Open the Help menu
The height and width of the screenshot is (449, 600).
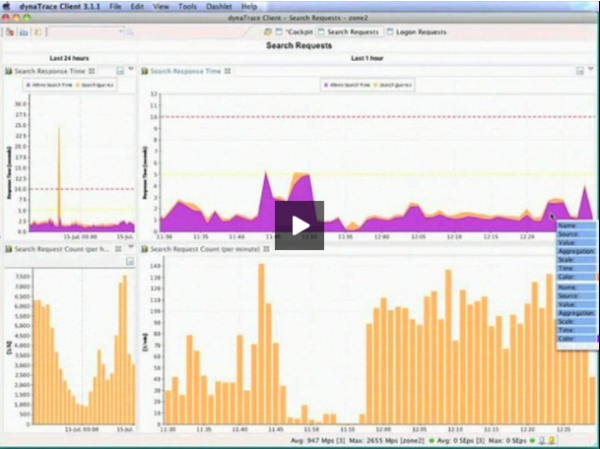(249, 7)
